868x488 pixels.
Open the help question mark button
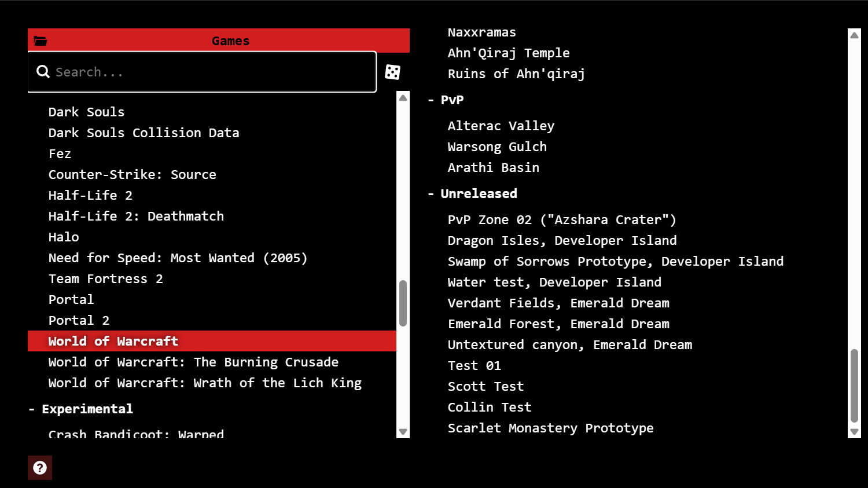40,468
